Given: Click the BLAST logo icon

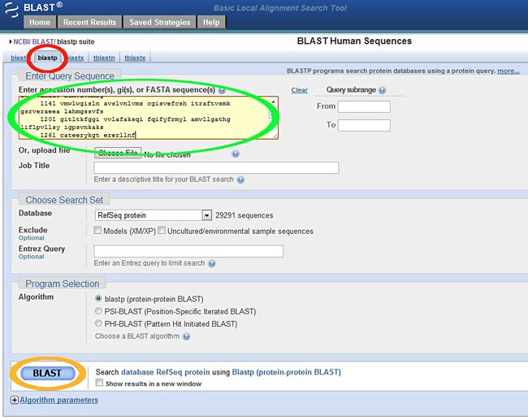Looking at the screenshot, I should pos(12,10).
